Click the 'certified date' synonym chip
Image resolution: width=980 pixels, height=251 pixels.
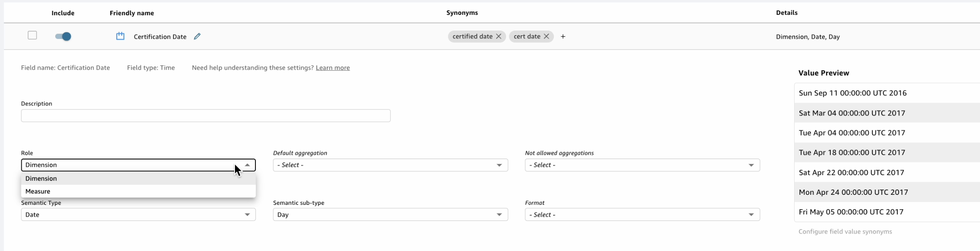point(472,37)
